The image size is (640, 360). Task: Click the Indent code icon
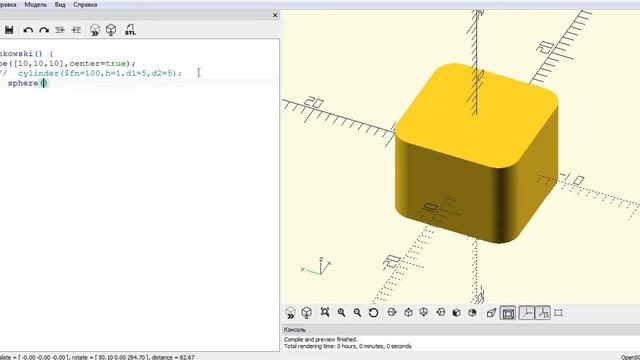(76, 30)
